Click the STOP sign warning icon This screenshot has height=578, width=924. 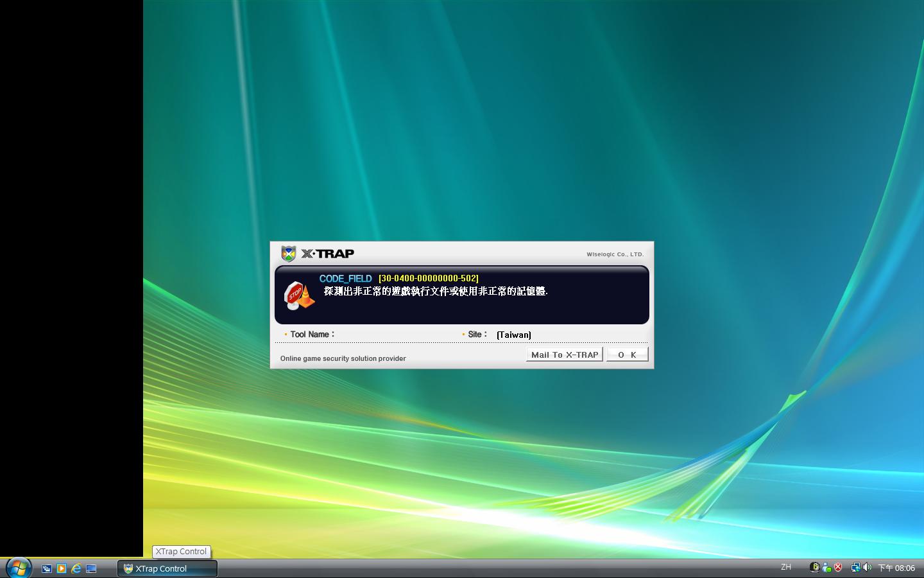[x=298, y=295]
